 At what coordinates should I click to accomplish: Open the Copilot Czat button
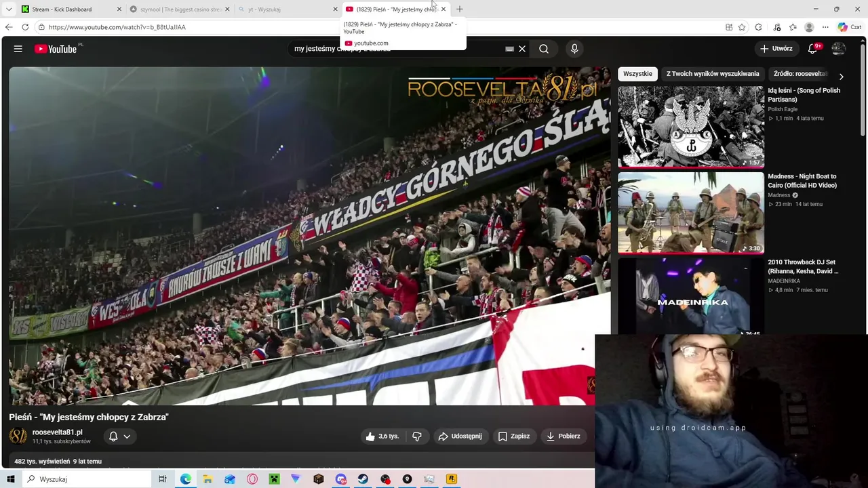click(x=849, y=27)
